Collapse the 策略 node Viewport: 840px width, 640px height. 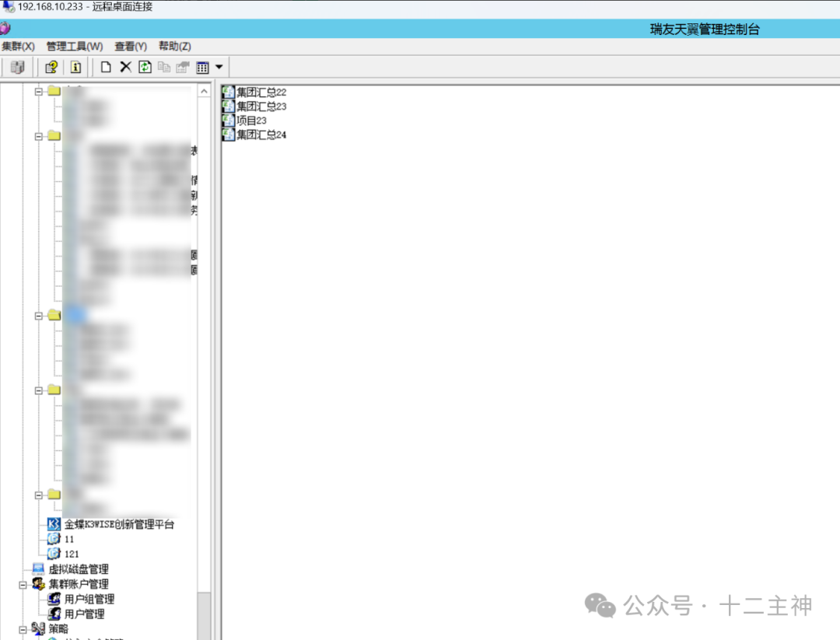coord(23,630)
